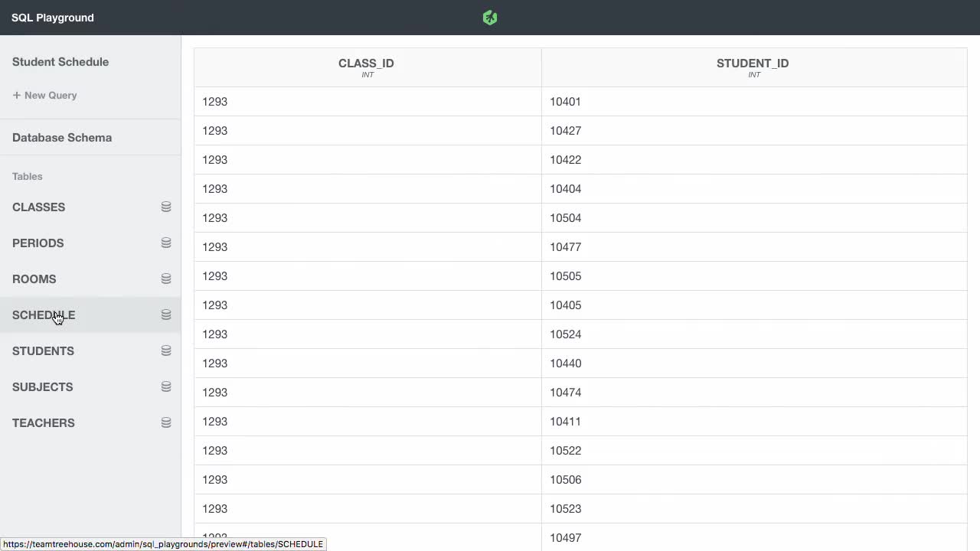Open the STUDENTS table
Screen dimensions: 980x551
[43, 350]
